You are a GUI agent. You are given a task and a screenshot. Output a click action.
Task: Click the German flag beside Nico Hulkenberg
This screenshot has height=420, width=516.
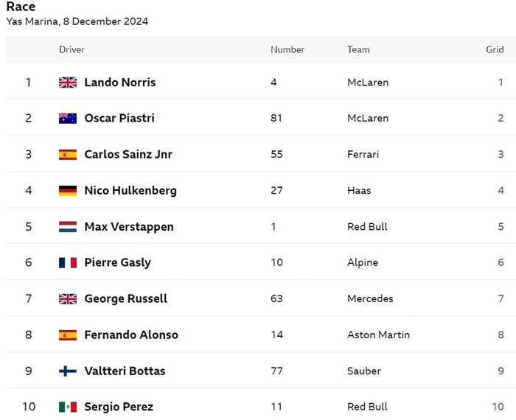click(68, 191)
